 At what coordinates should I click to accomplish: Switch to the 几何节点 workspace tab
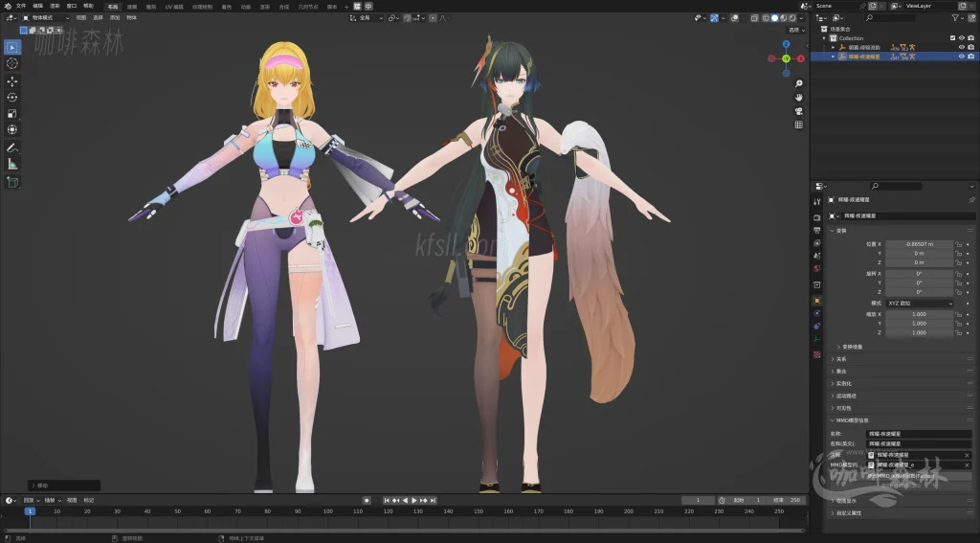coord(308,7)
